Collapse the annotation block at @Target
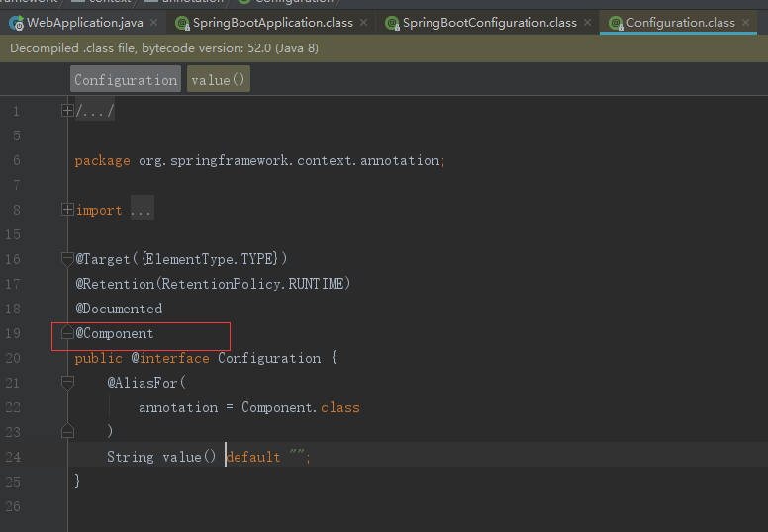 [x=67, y=259]
